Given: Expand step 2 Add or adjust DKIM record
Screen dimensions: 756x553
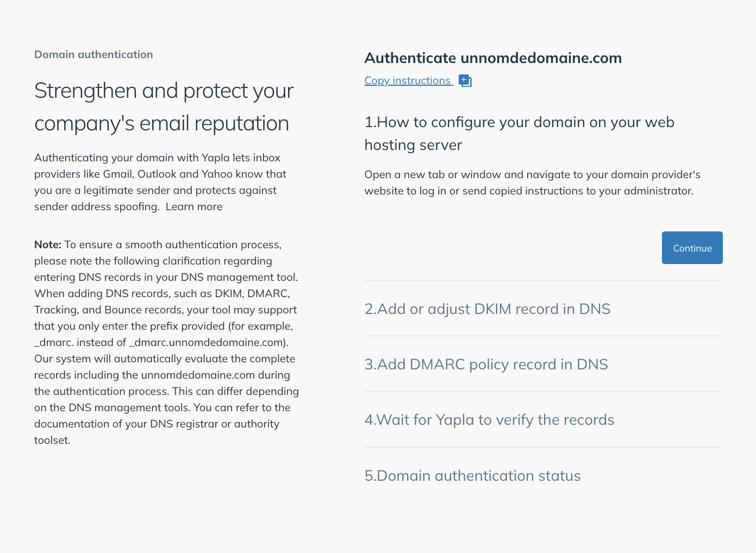Looking at the screenshot, I should (x=487, y=309).
